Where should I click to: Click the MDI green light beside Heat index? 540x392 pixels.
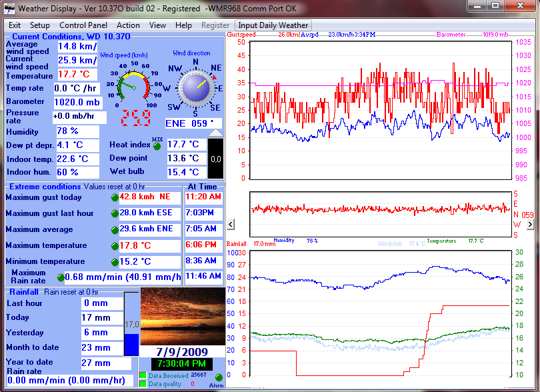click(x=157, y=145)
